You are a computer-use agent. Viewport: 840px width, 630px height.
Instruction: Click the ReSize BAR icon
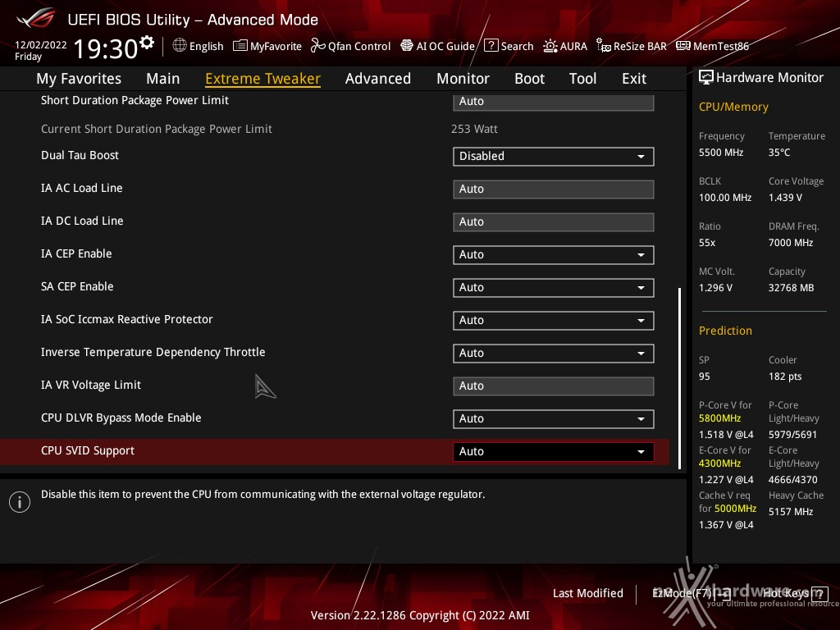coord(604,46)
